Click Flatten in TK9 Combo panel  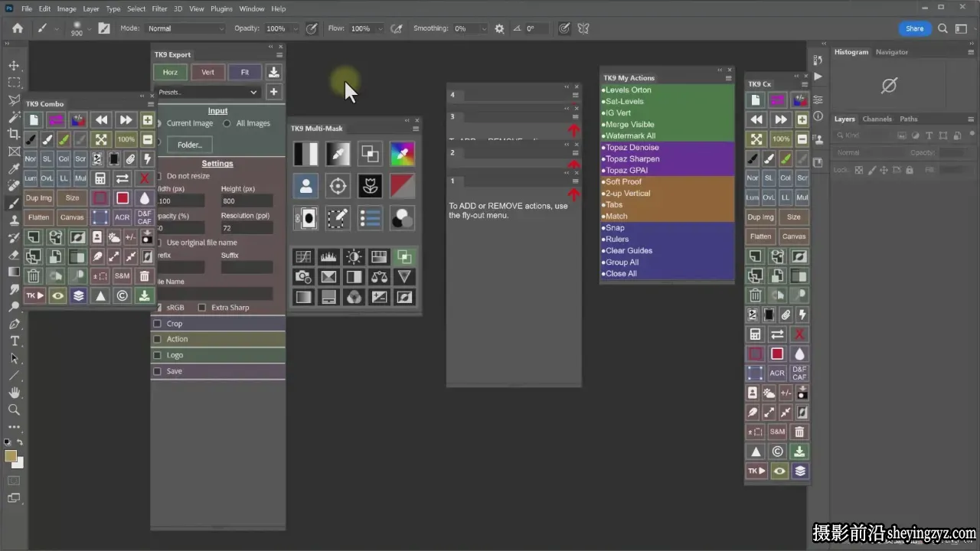click(38, 217)
